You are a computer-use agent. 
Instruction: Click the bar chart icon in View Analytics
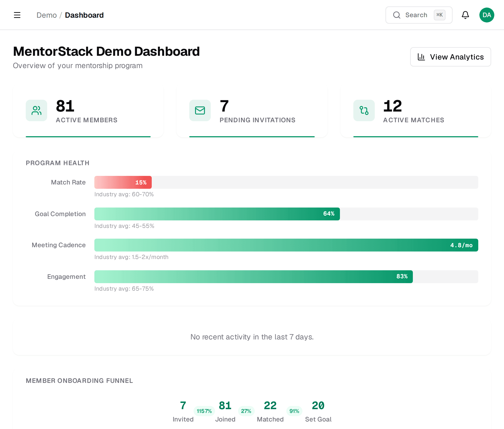click(421, 57)
